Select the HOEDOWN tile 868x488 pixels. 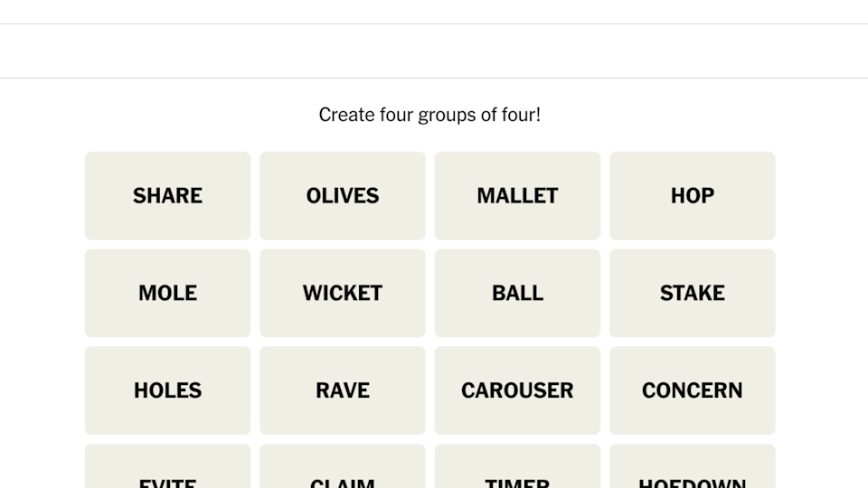(x=693, y=468)
